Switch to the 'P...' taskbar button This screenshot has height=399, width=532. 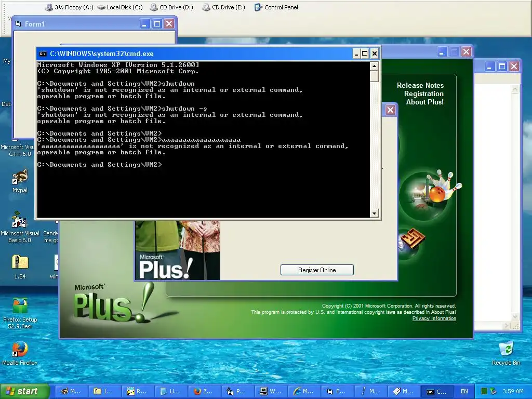(x=236, y=391)
